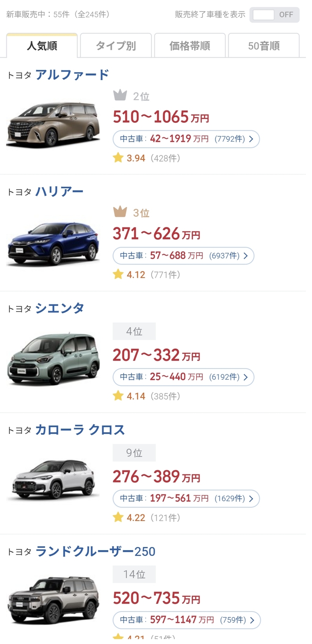Open カローラ クロス used cars 197〜561万円
This screenshot has width=312, height=644.
click(186, 499)
